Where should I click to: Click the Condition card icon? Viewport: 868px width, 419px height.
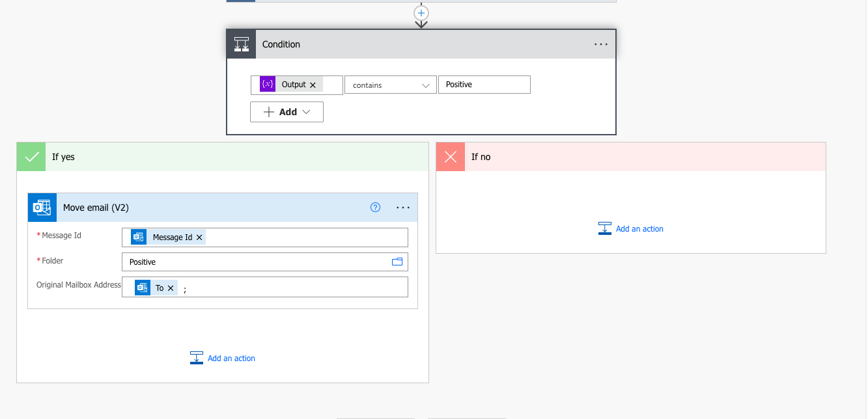tap(241, 44)
